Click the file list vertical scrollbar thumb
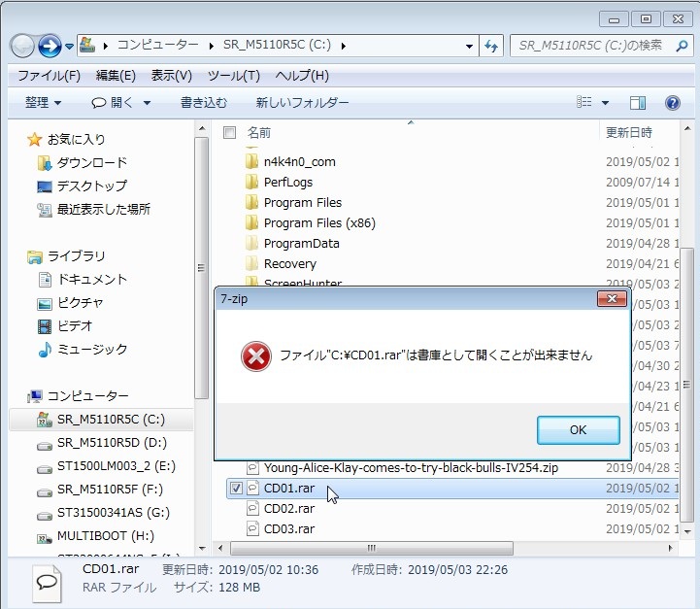 [x=686, y=385]
